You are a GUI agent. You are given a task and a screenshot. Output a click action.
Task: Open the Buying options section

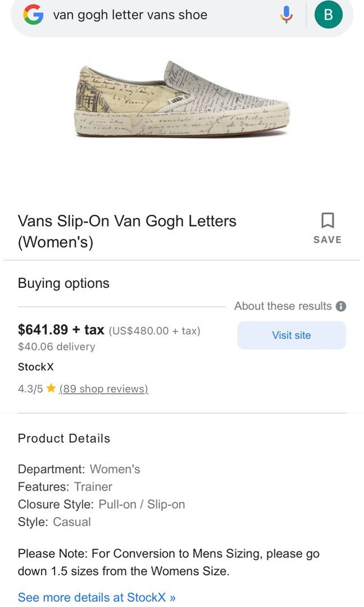tap(63, 283)
